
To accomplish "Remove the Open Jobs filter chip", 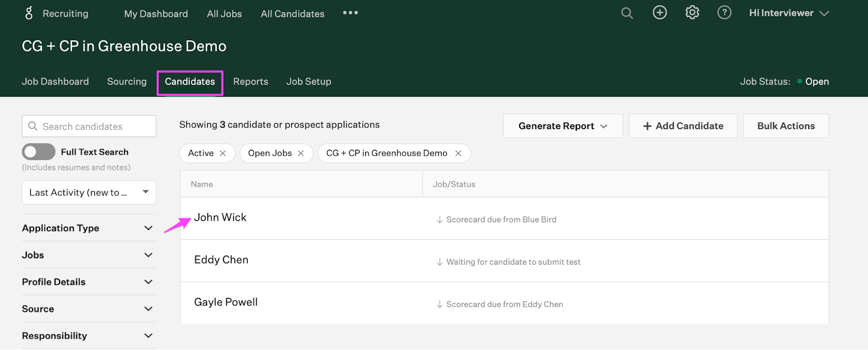I will pyautogui.click(x=301, y=153).
